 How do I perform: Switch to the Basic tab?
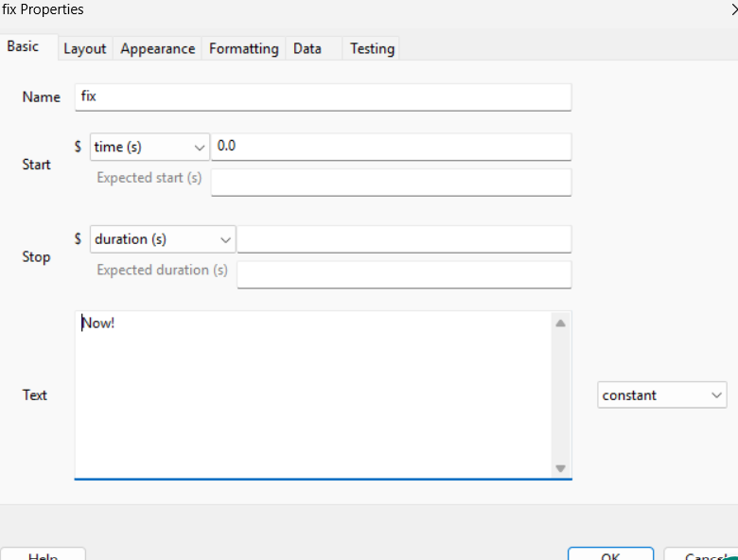pos(24,46)
